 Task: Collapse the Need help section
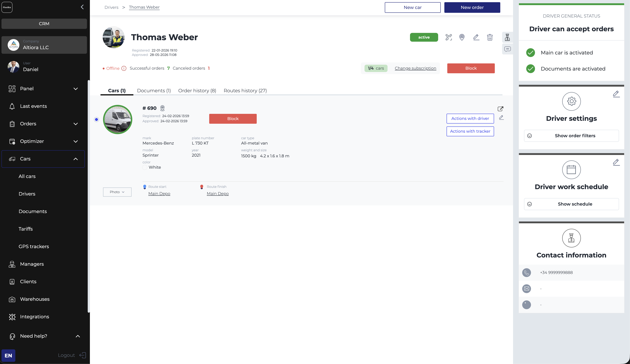[x=78, y=336]
